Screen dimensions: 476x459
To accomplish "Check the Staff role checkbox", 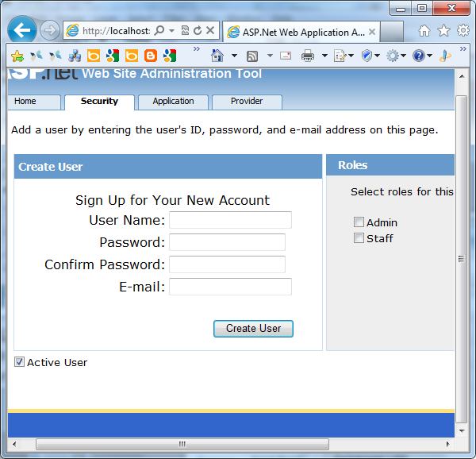I will [x=359, y=238].
